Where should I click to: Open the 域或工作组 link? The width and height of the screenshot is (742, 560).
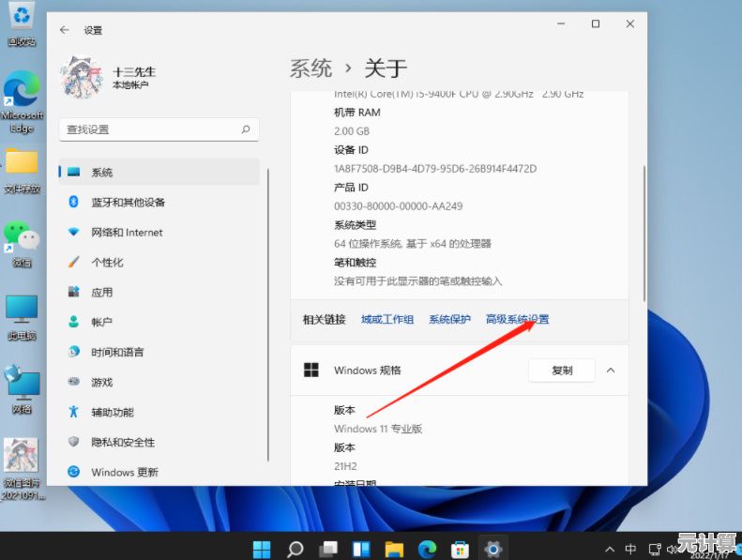(x=387, y=319)
